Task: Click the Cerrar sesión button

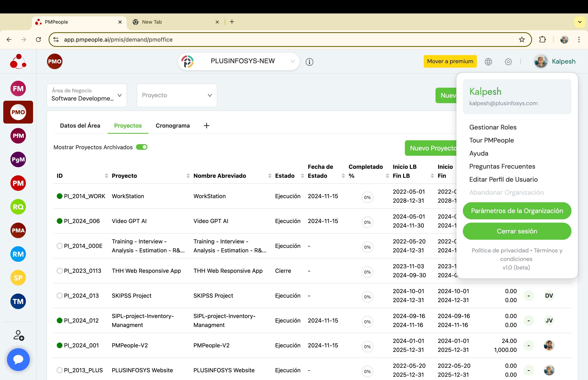Action: click(x=517, y=231)
